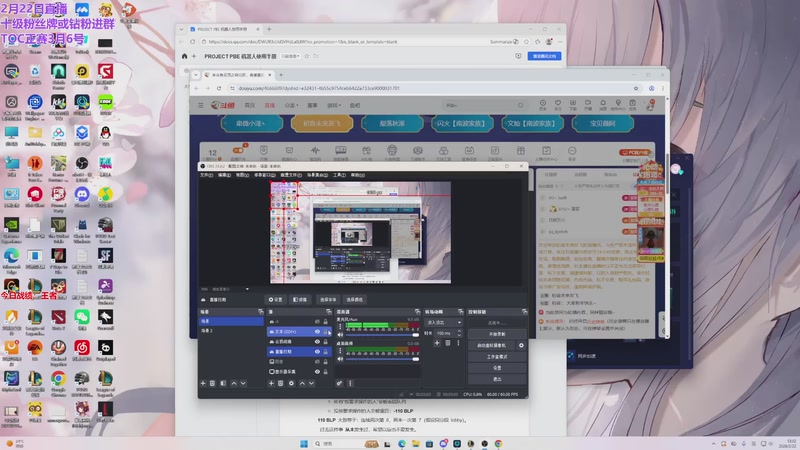Open save status dropdown beside document title
The image size is (800, 450).
(x=291, y=56)
